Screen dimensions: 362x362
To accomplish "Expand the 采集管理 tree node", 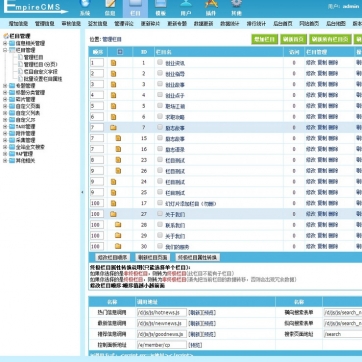I will coord(5,140).
